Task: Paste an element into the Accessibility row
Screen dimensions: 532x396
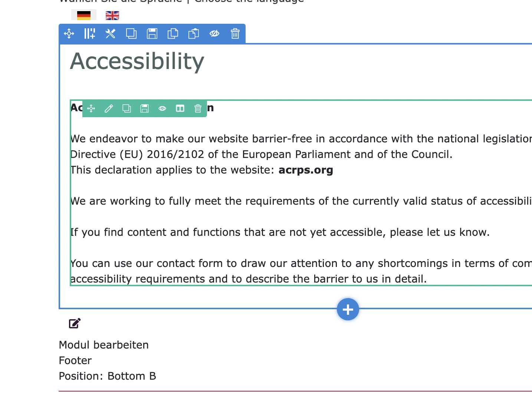Action: [194, 33]
